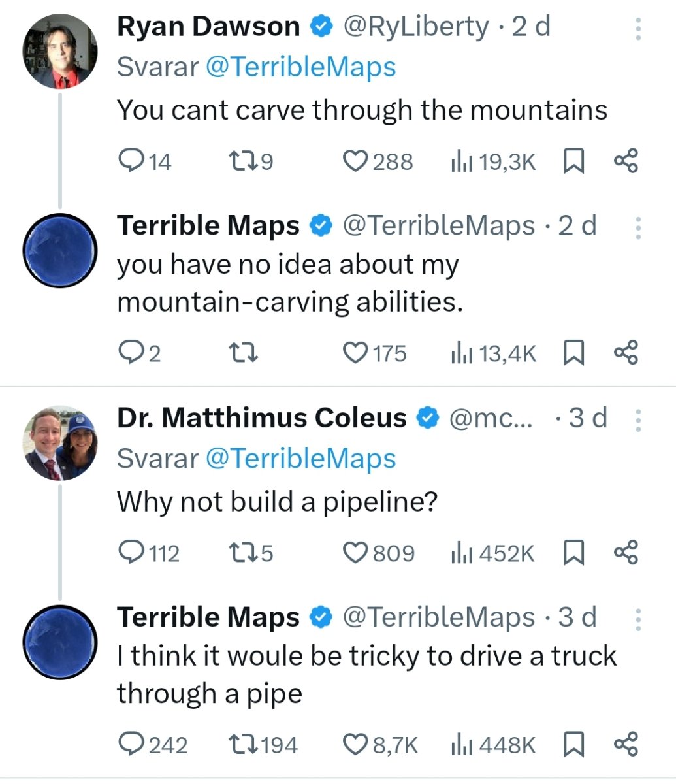The image size is (676, 784).
Task: Share Ryan Dawson's tweet
Action: (x=626, y=161)
